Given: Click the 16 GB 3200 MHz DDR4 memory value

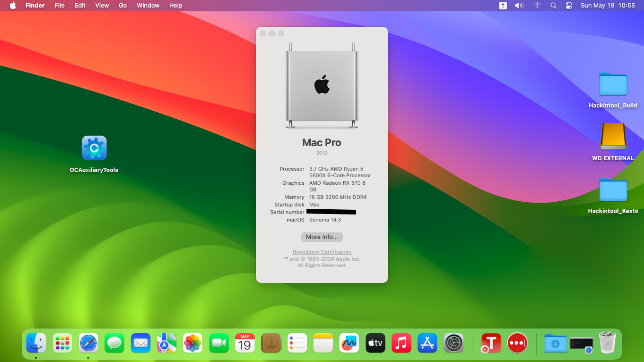Looking at the screenshot, I should pos(338,197).
